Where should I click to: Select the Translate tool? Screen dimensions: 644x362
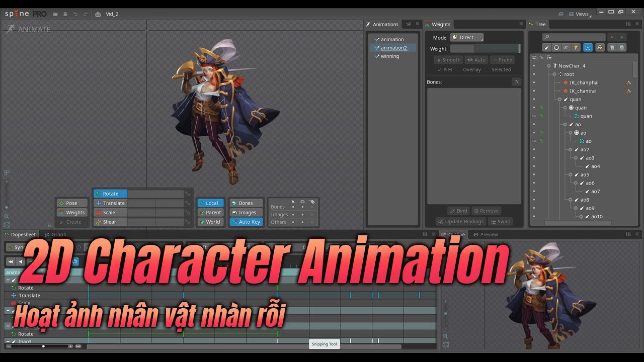click(x=110, y=203)
